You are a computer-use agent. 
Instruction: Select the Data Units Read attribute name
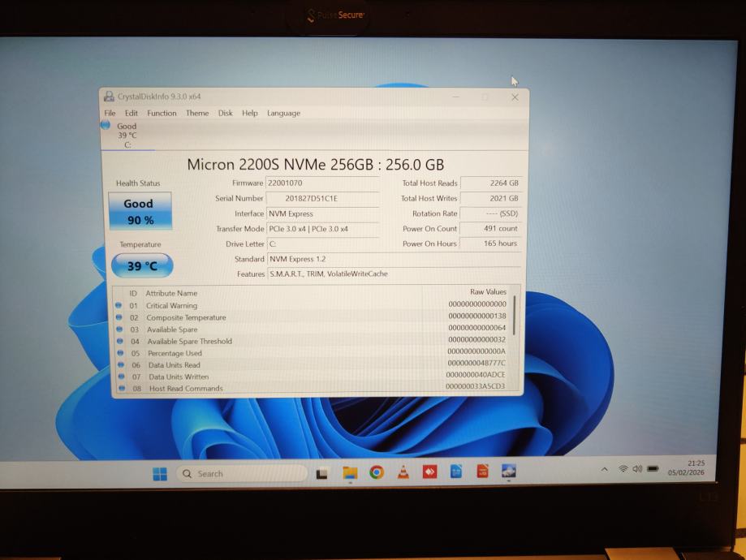pyautogui.click(x=175, y=365)
